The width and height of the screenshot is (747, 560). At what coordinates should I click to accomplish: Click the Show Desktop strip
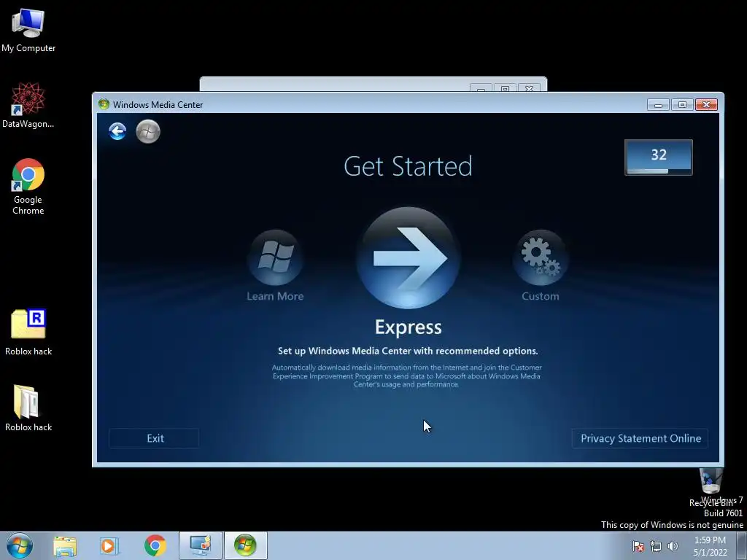(x=742, y=545)
